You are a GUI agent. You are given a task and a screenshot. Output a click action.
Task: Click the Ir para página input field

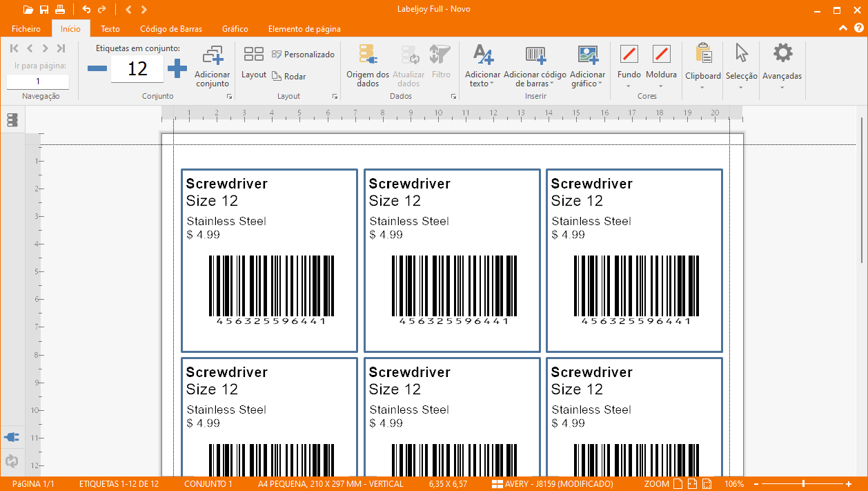[38, 81]
